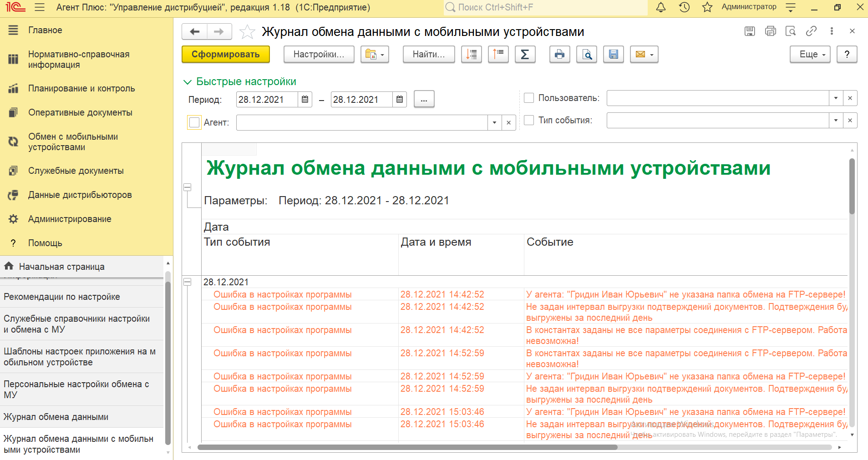The image size is (868, 460).
Task: Tick the Тип события checkbox
Action: pyautogui.click(x=529, y=120)
